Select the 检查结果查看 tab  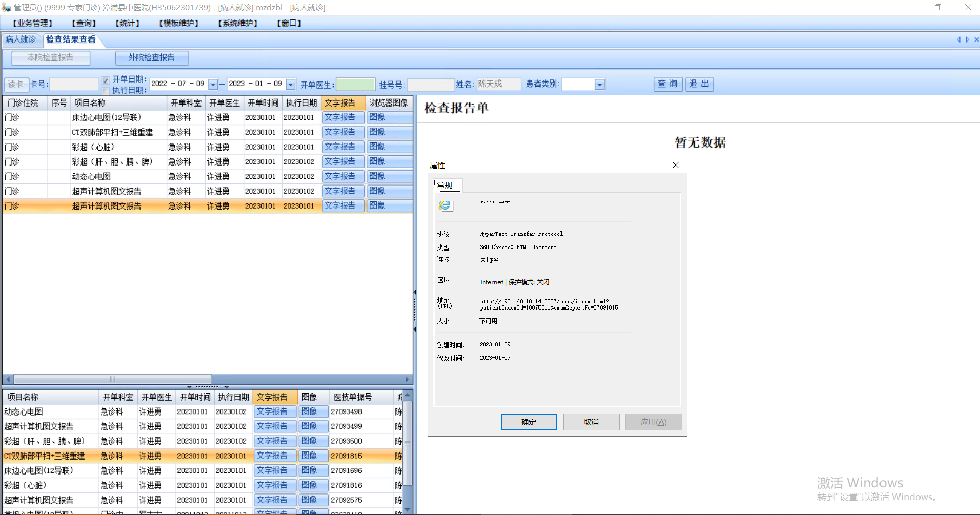(x=71, y=39)
